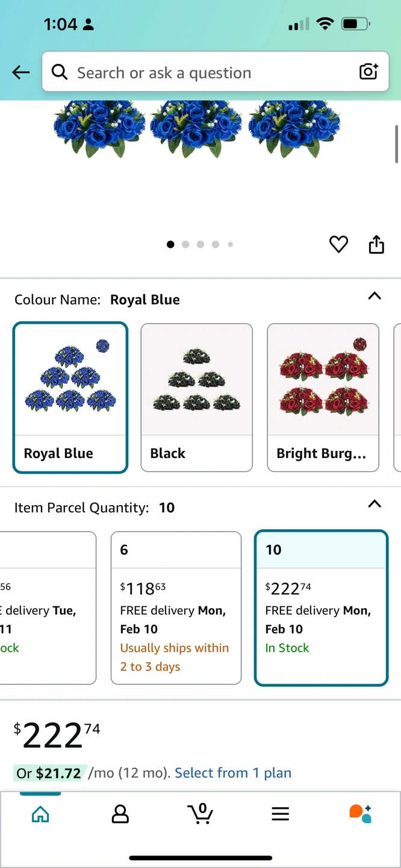Open the account profile icon
This screenshot has height=868, width=401.
coord(120,814)
